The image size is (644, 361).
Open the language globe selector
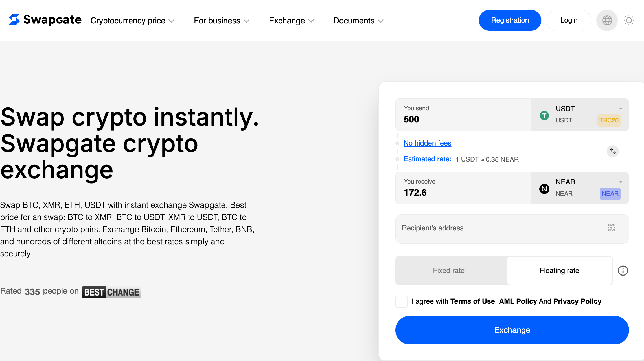[607, 20]
